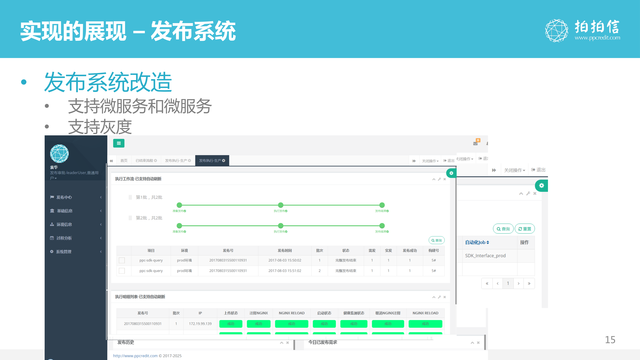Switch to the third inactive tab
640x360 pixels.
pos(178,160)
